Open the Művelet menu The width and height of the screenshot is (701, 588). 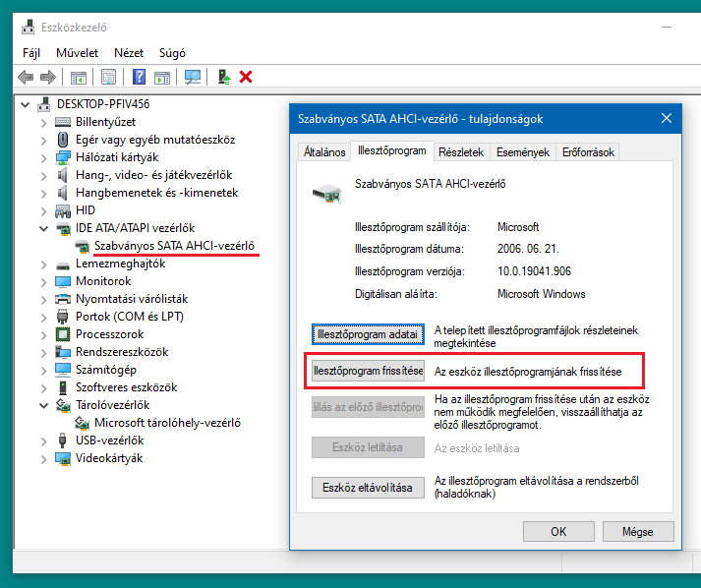pos(77,53)
